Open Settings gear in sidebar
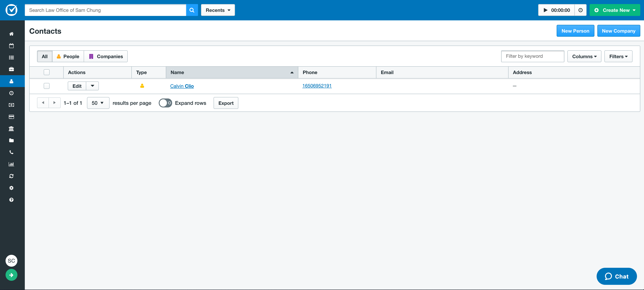Image resolution: width=644 pixels, height=290 pixels. click(11, 188)
